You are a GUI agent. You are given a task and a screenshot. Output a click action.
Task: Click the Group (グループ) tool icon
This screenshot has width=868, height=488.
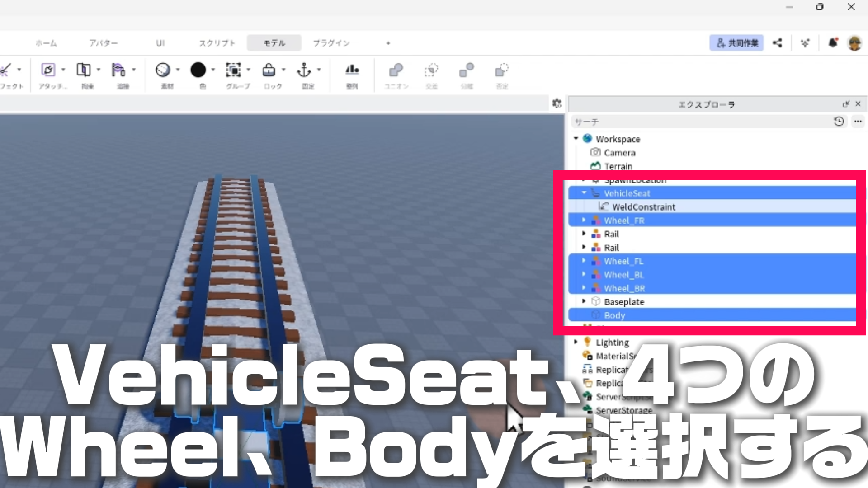click(233, 70)
